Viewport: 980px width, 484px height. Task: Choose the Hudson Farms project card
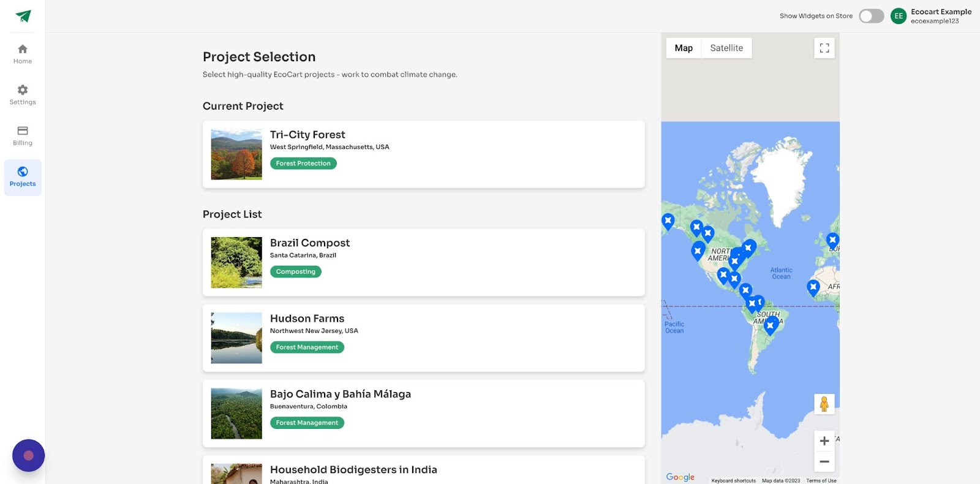click(x=423, y=338)
